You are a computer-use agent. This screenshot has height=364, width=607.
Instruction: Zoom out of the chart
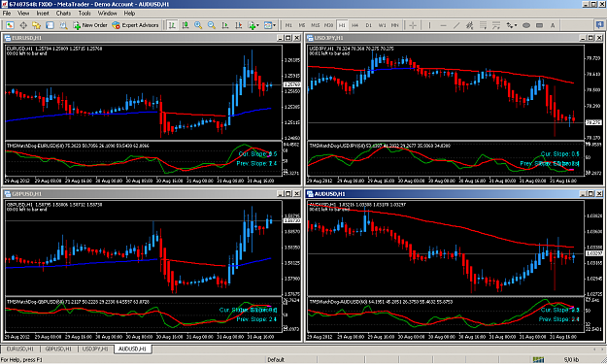212,25
